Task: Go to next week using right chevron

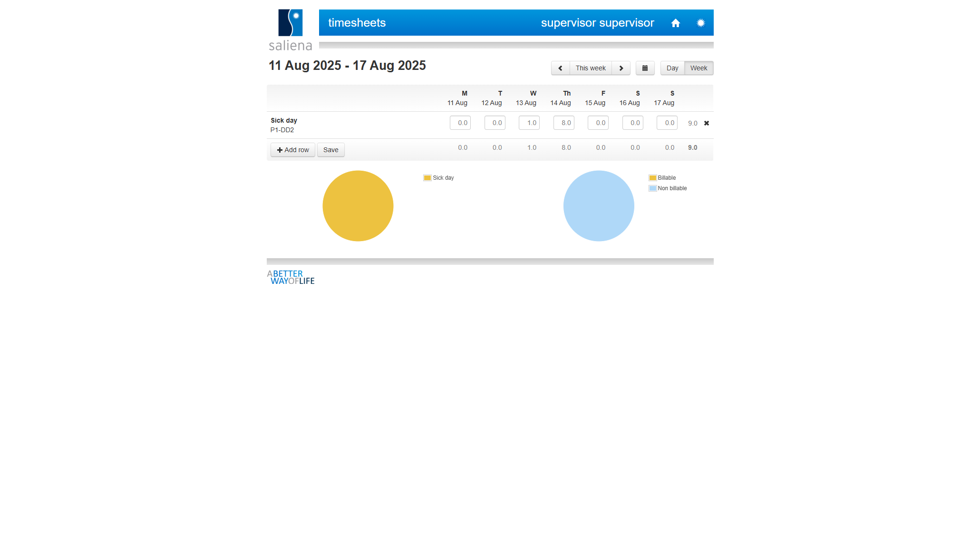Action: (x=621, y=68)
